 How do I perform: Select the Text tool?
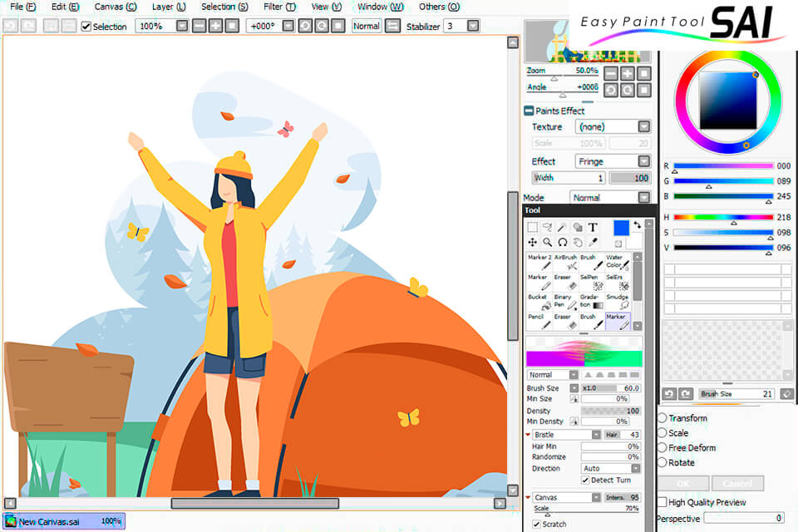click(x=593, y=227)
